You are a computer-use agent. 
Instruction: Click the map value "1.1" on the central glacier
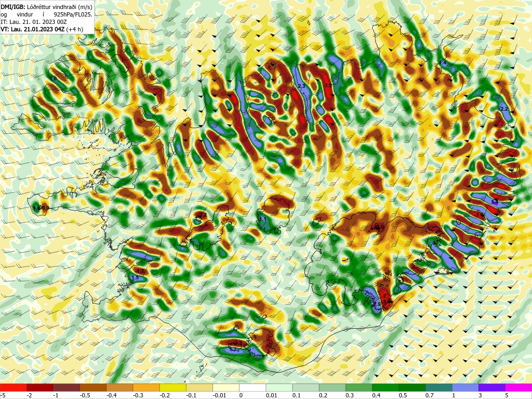click(x=263, y=219)
